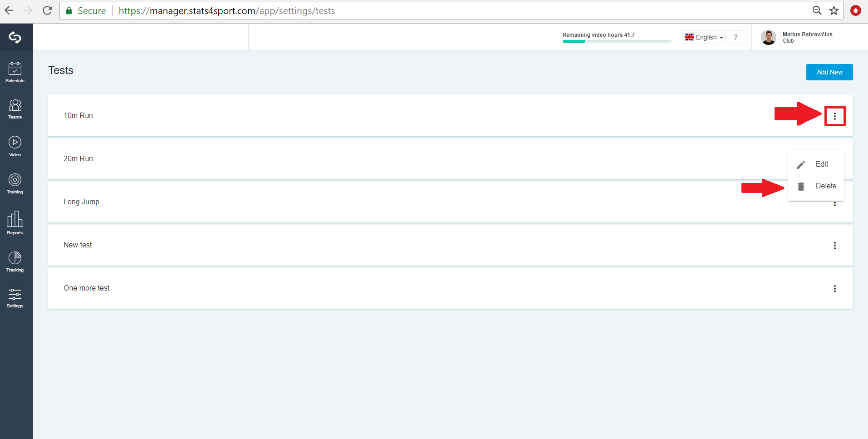The width and height of the screenshot is (868, 439).
Task: Click the remaining video hours progress bar
Action: (x=617, y=41)
